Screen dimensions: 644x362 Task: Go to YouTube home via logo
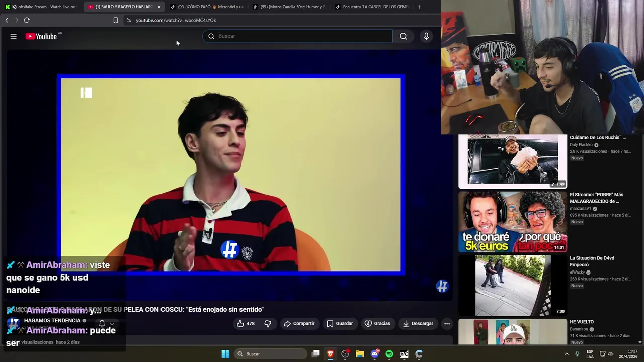pyautogui.click(x=41, y=36)
